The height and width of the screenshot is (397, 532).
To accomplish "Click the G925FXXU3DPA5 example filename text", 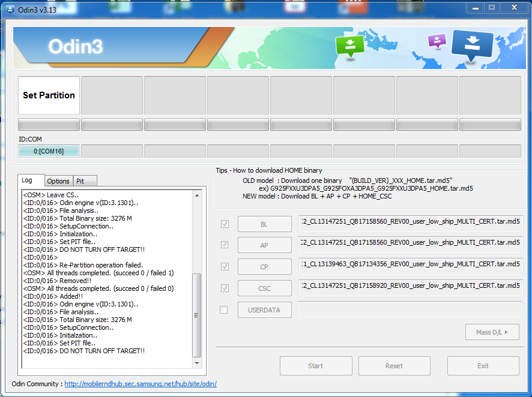I will 372,188.
